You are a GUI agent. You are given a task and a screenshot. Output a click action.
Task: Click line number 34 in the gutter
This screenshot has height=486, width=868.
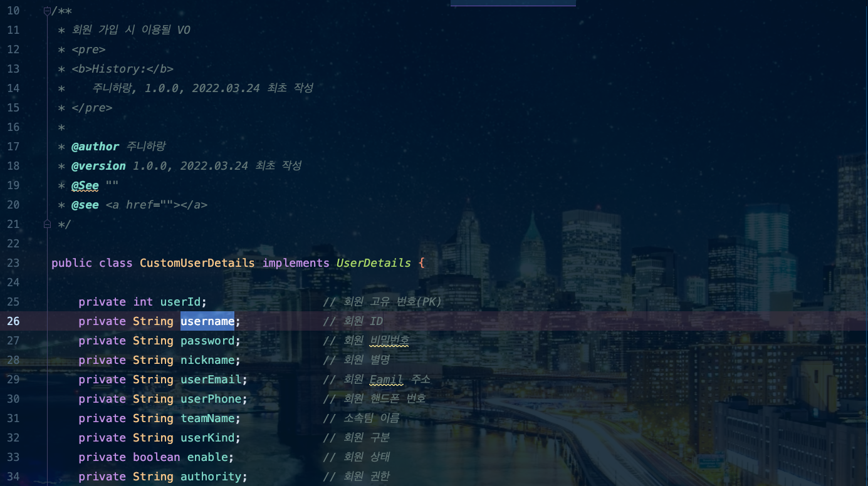[13, 477]
